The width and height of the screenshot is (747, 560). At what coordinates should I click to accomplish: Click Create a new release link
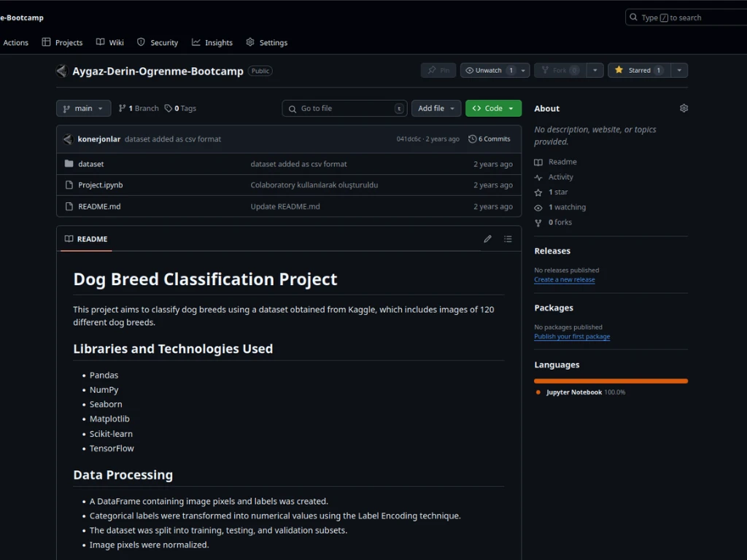564,280
